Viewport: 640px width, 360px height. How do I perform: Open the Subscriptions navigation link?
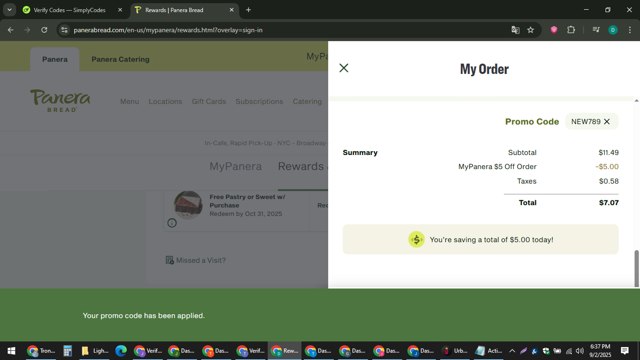[x=259, y=101]
